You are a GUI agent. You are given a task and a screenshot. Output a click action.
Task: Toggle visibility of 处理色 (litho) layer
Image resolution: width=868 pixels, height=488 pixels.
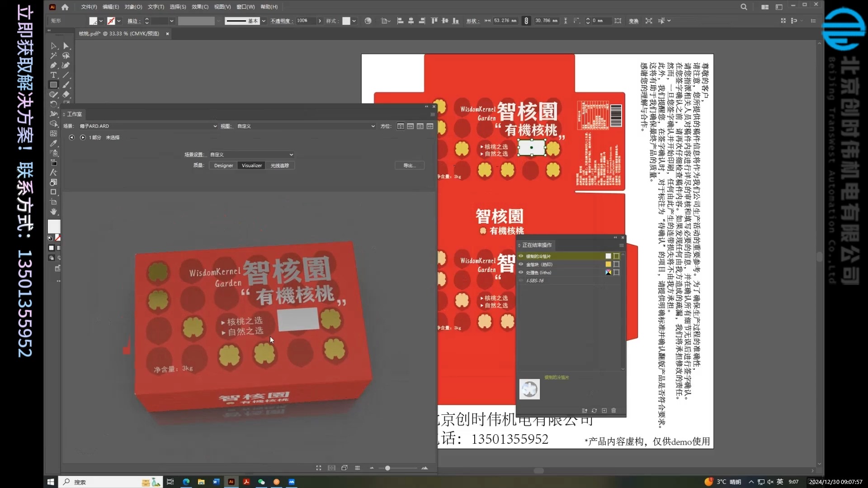point(521,272)
